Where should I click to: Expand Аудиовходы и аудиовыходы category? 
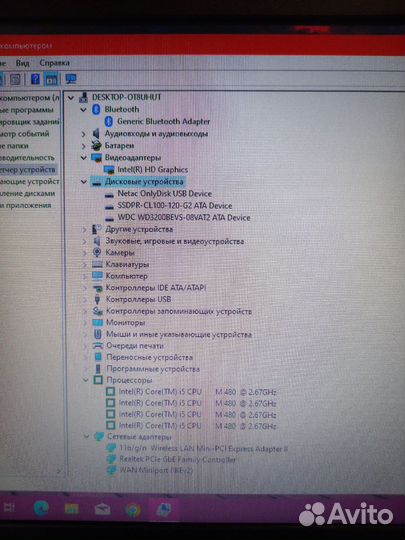click(83, 134)
